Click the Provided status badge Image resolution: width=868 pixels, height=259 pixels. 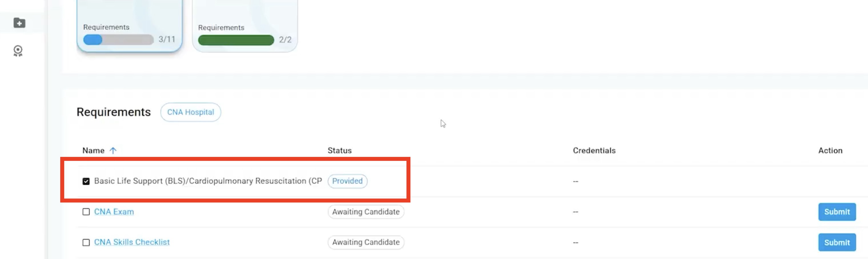click(347, 181)
